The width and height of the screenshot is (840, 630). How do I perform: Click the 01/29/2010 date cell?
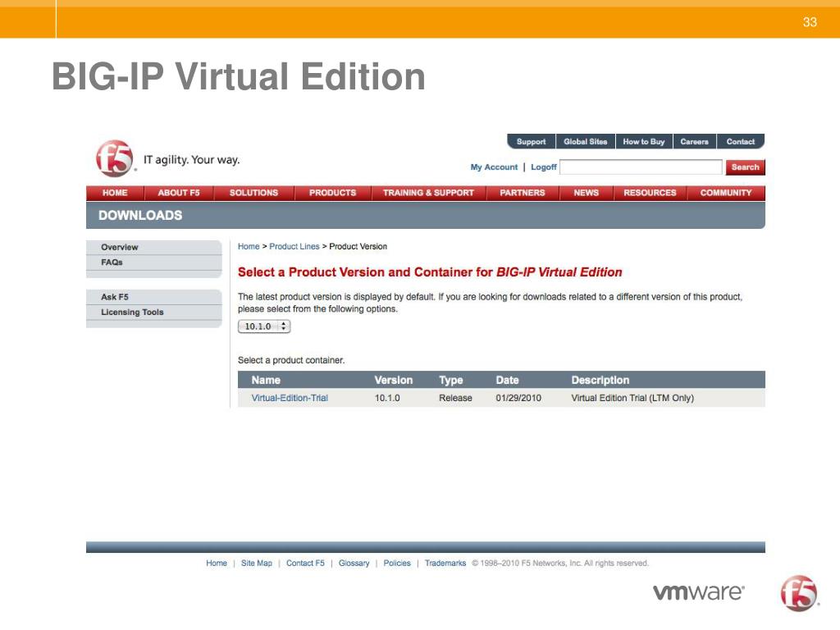coord(518,398)
